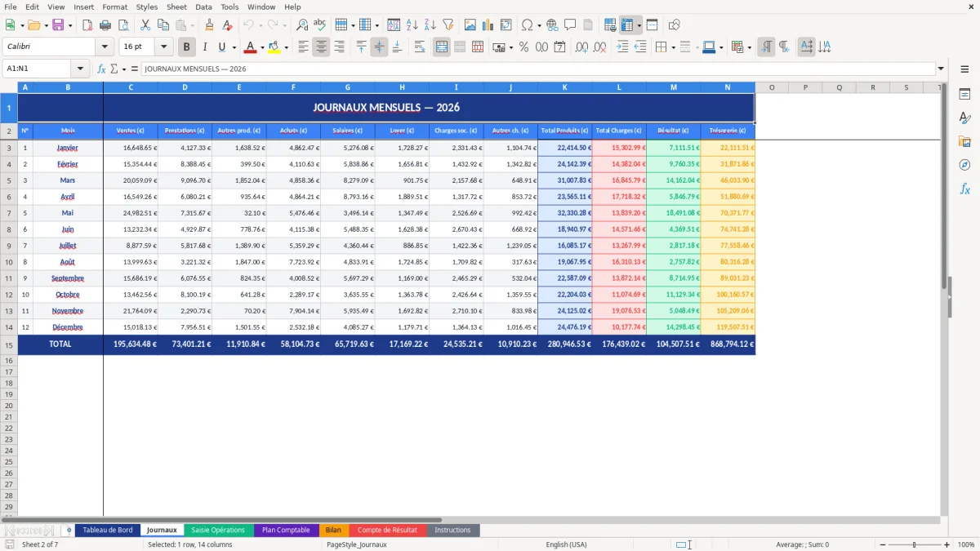This screenshot has height=551, width=980.
Task: Expand Underline style dropdown arrow
Action: [234, 47]
